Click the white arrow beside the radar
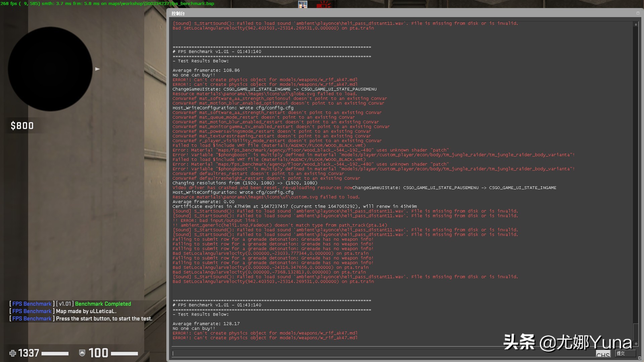644x362 pixels. (97, 69)
